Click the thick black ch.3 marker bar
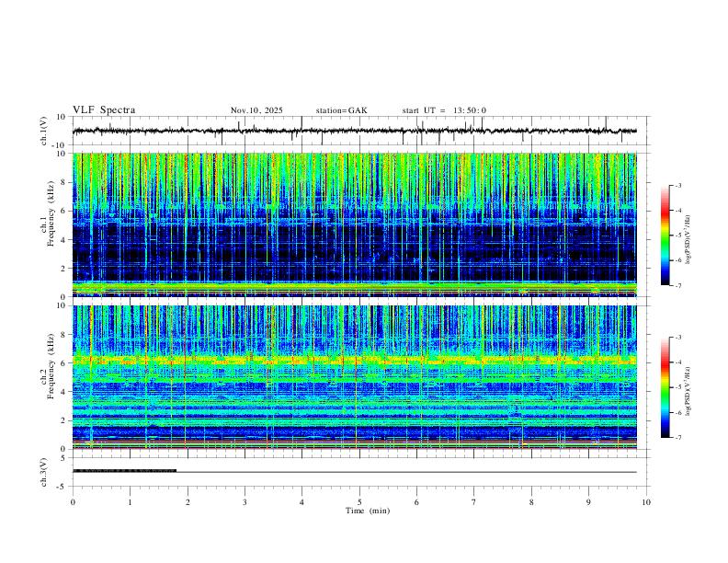This screenshot has width=728, height=563. click(x=124, y=471)
